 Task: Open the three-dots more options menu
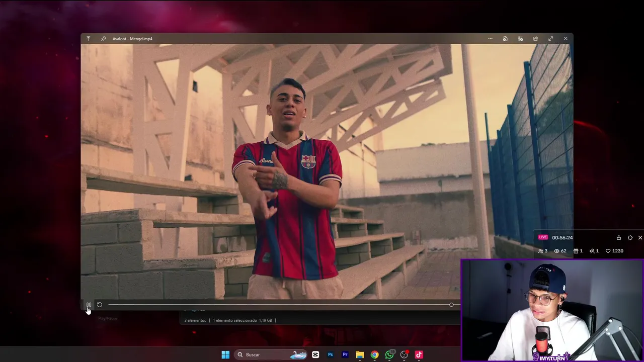[490, 39]
